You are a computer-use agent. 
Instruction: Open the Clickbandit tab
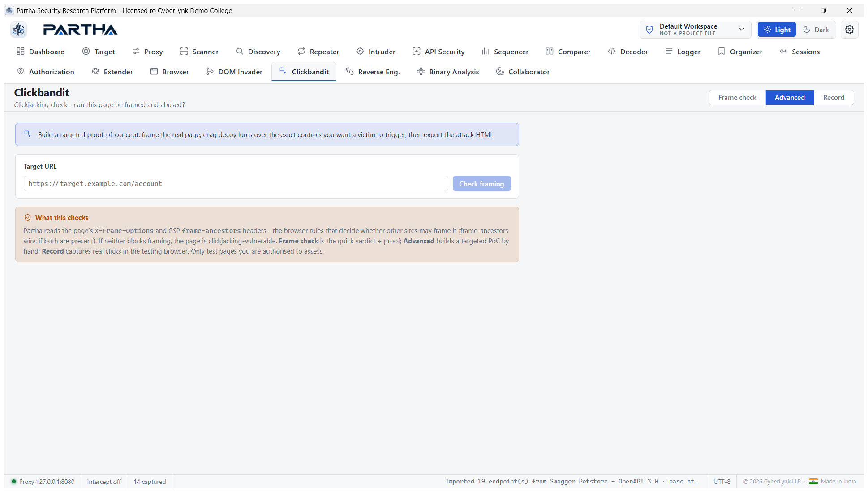point(304,72)
